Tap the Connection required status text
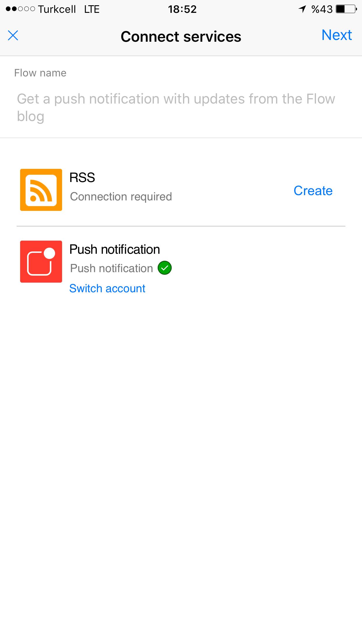Screen dimensions: 362x644 click(x=121, y=197)
